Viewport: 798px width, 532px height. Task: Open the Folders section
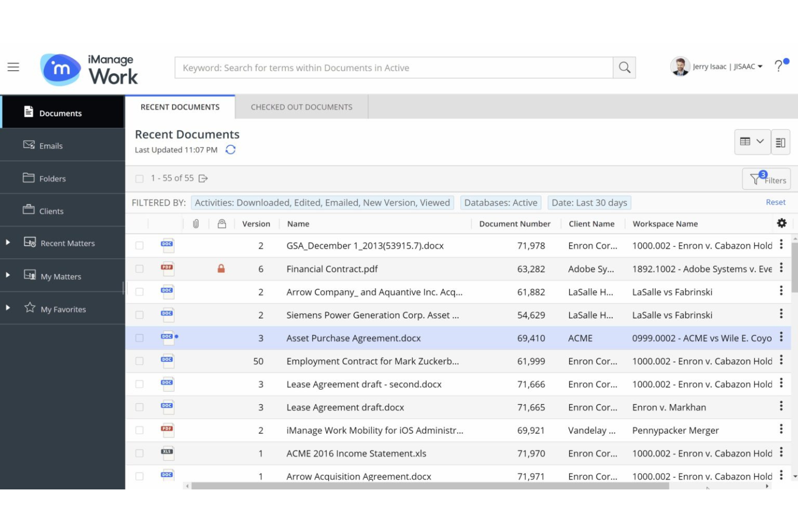[53, 178]
